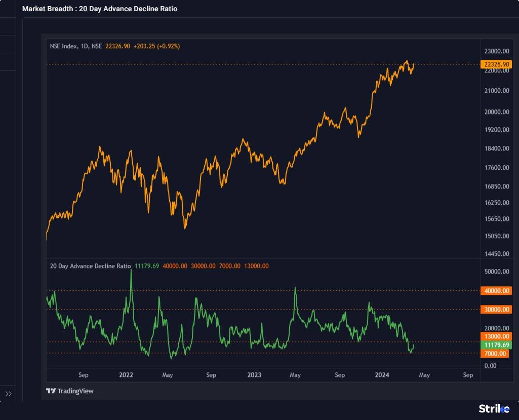Click the 17600.00 price axis label

pos(497,168)
